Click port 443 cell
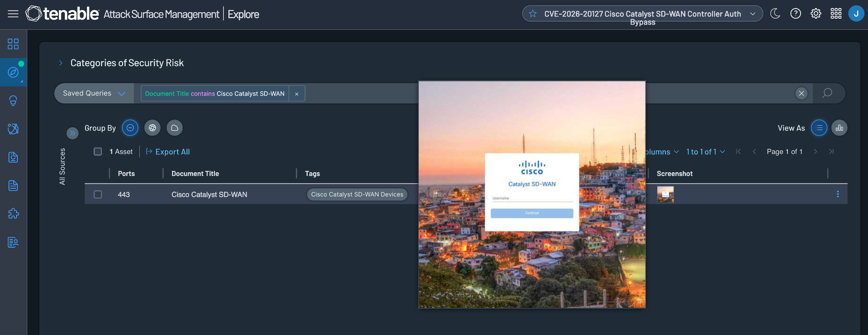Image resolution: width=868 pixels, height=335 pixels. 124,195
